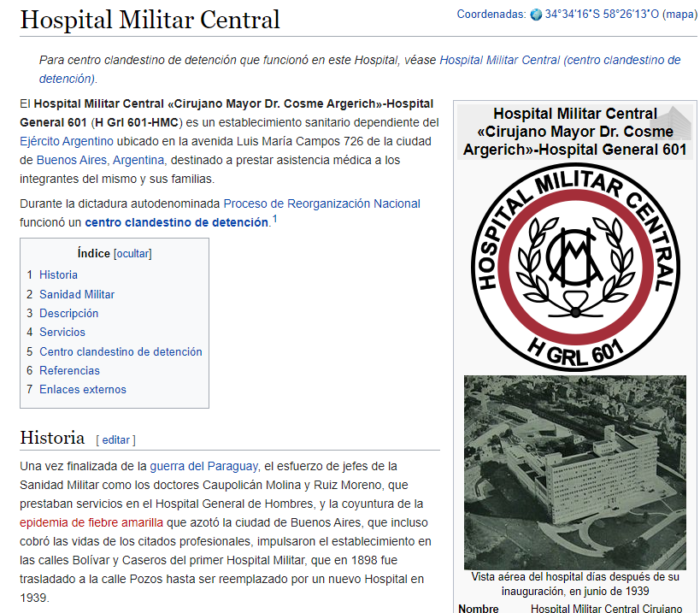This screenshot has height=613, width=700.
Task: Click the Hospital Militar Central emblem image
Action: pos(574,266)
